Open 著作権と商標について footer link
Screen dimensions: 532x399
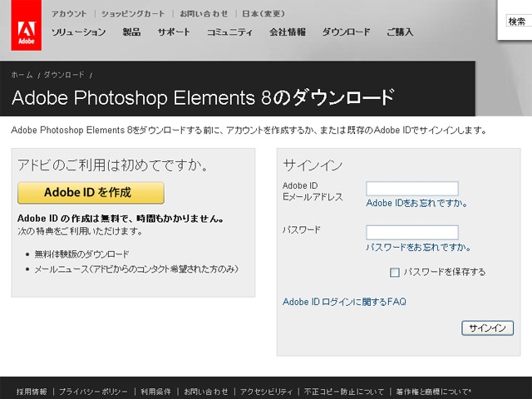pos(434,392)
